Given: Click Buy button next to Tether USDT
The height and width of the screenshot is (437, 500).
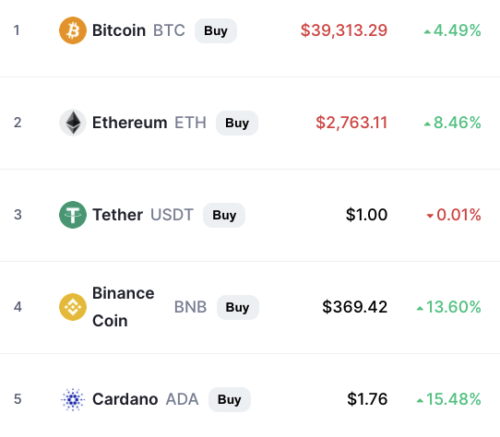Looking at the screenshot, I should coord(224,215).
